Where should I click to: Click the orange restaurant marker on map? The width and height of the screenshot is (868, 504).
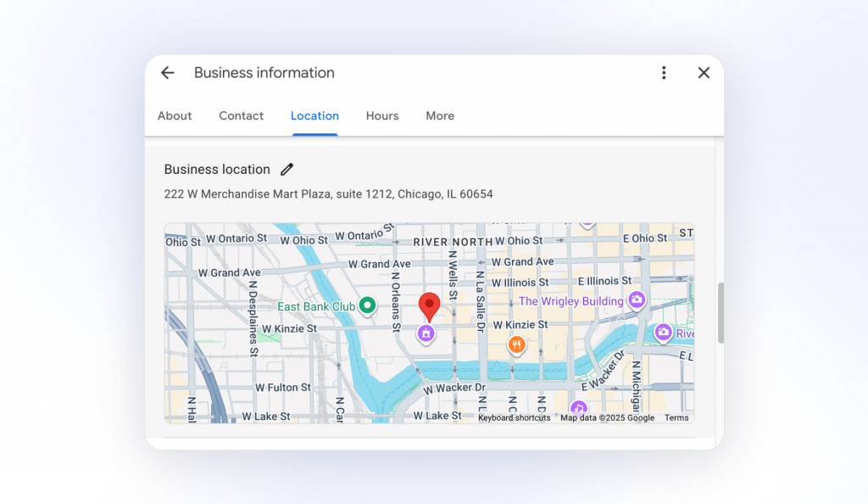(516, 344)
